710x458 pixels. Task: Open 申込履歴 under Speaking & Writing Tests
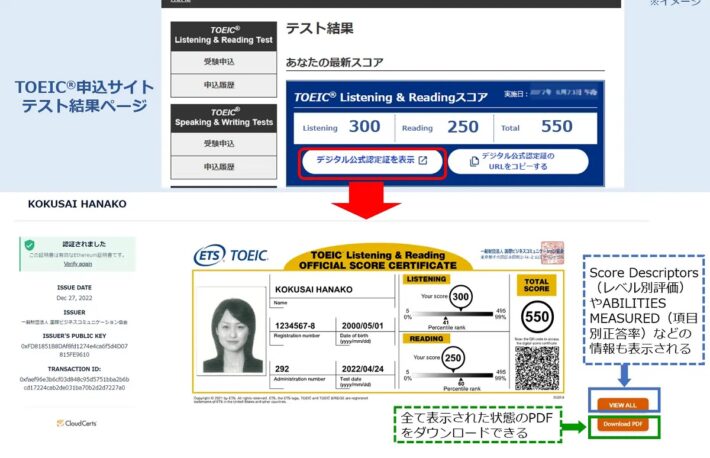[x=224, y=167]
